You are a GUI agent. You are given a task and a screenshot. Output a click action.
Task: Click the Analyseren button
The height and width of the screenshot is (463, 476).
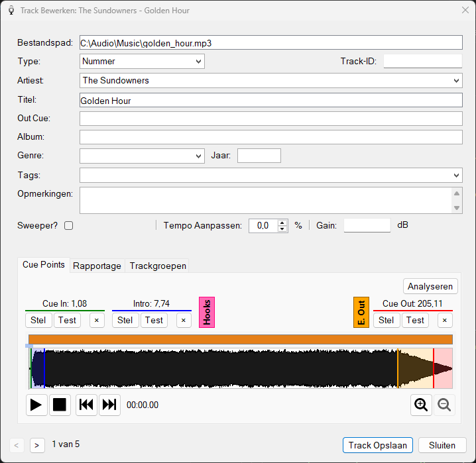[430, 286]
